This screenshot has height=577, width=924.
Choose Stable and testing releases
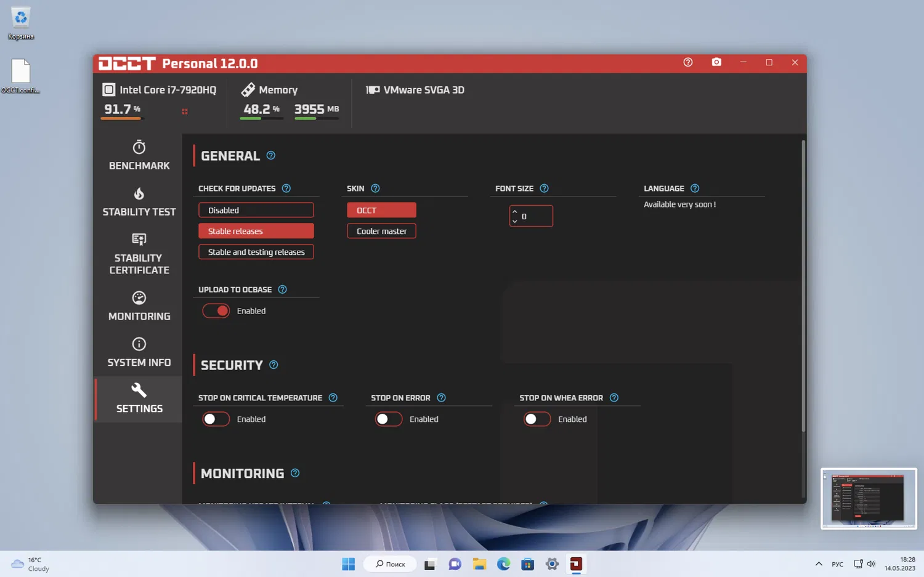tap(256, 252)
